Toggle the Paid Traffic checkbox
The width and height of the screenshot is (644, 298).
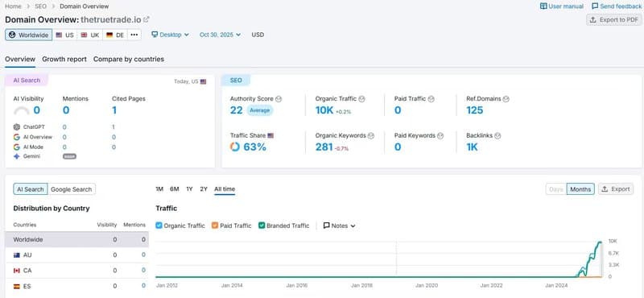(215, 226)
